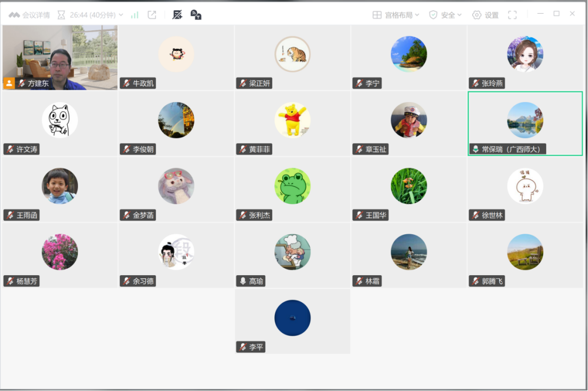Click the green frog avatar of 张利杰
The width and height of the screenshot is (588, 391).
pyautogui.click(x=292, y=186)
